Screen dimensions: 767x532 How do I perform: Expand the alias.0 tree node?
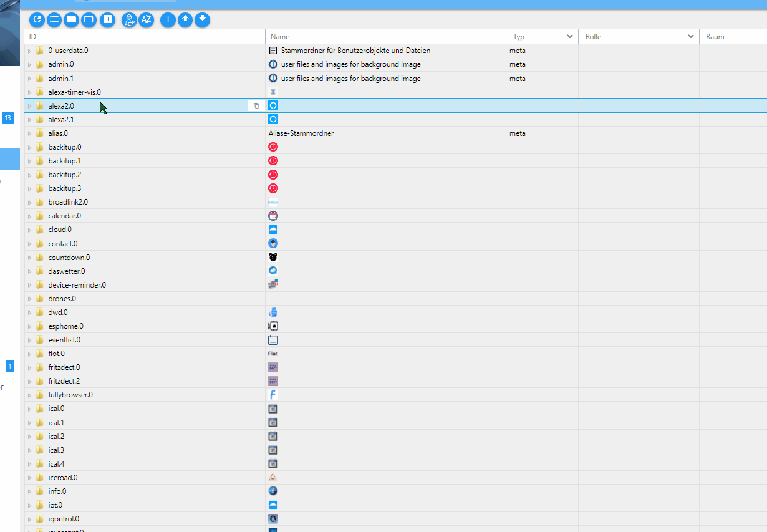29,133
